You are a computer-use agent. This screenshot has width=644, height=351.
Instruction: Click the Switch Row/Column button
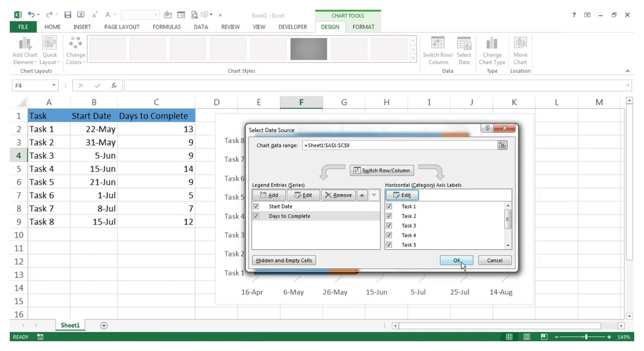tap(382, 170)
